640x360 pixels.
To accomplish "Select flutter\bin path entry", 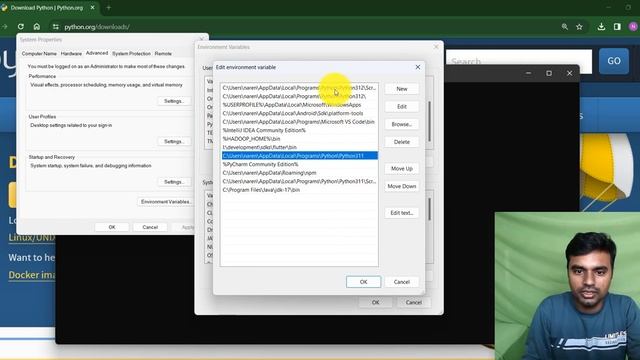I will pos(299,147).
